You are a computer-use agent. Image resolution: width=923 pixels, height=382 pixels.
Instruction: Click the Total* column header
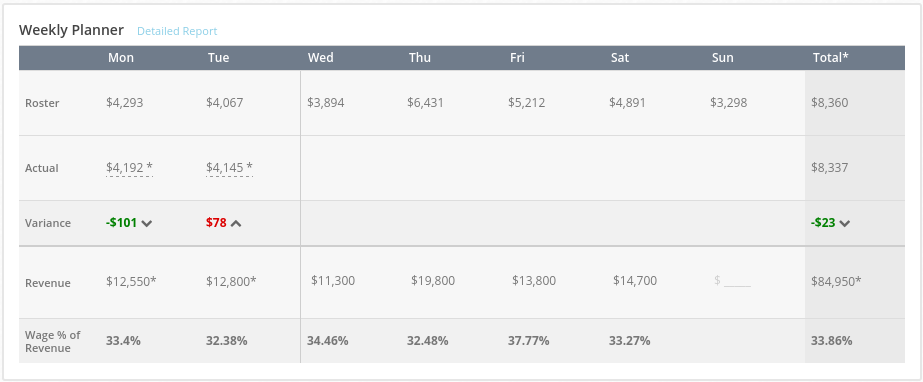point(831,58)
